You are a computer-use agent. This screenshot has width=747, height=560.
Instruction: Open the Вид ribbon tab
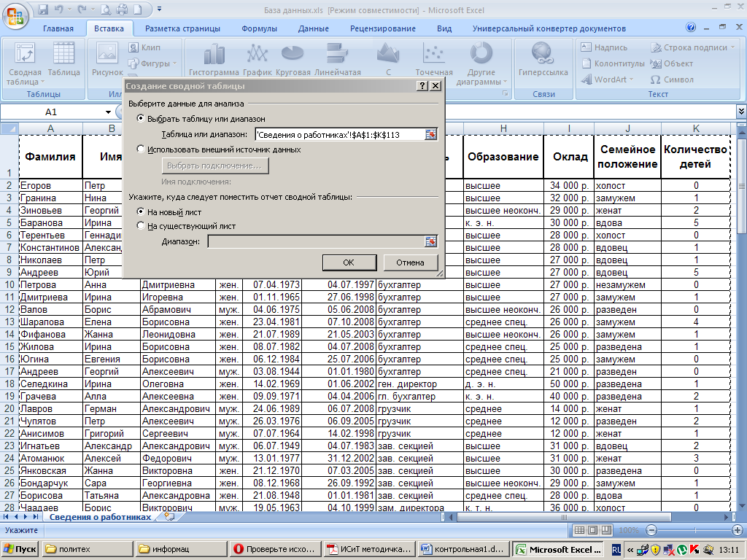(444, 28)
